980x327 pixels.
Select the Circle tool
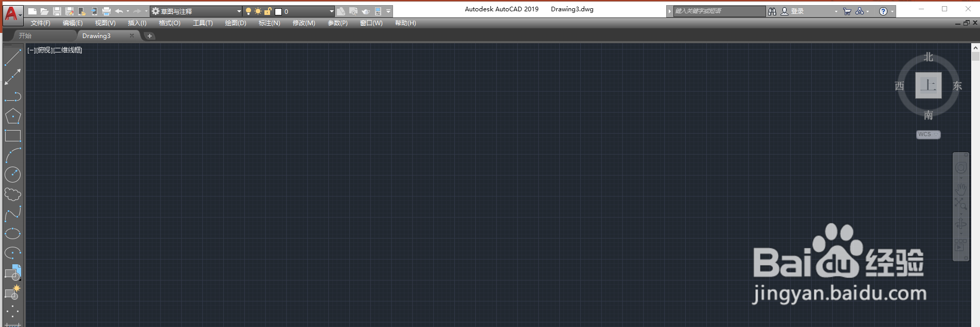(x=13, y=175)
